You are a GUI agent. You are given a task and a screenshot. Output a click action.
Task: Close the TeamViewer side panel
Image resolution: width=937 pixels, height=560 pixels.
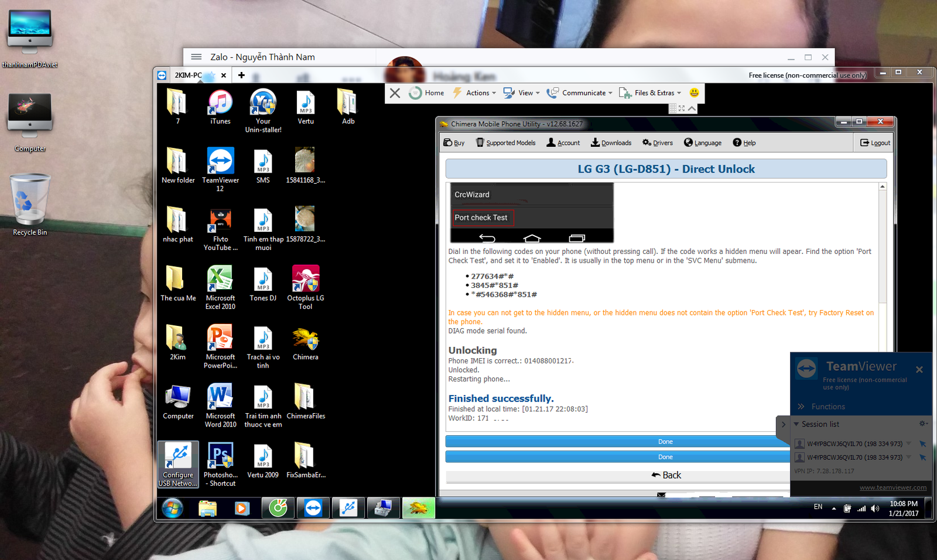[919, 369]
